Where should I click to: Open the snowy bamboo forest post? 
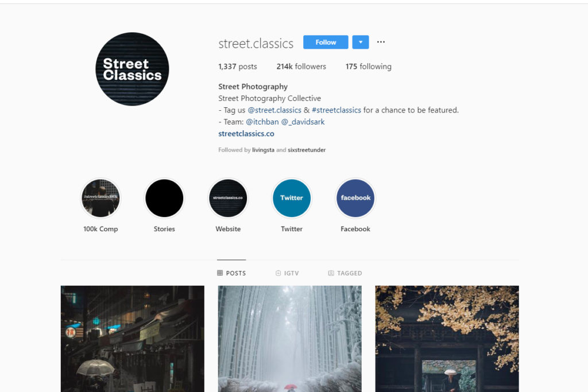[x=290, y=339]
